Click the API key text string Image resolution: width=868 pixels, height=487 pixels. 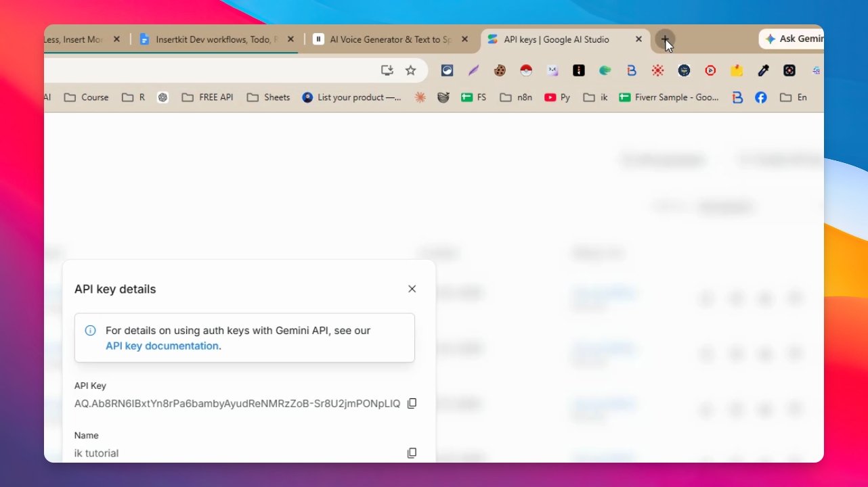[x=237, y=404]
